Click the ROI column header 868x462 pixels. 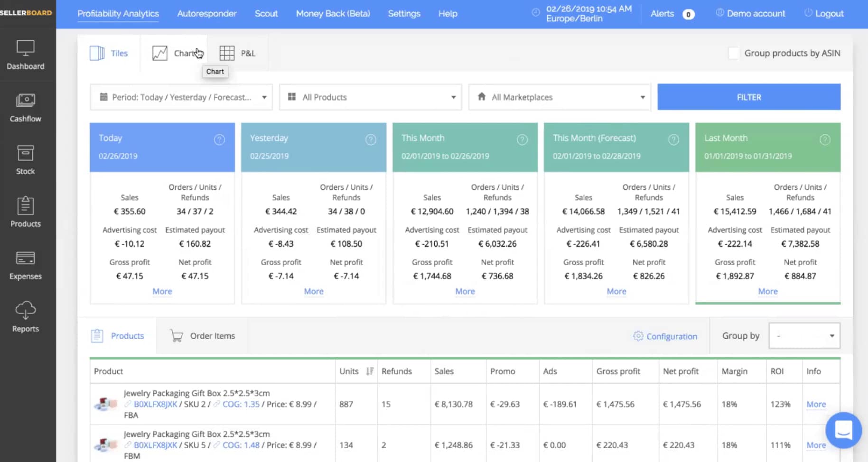pos(777,371)
